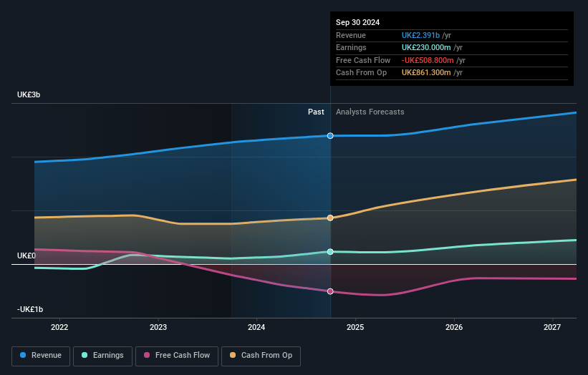Click the Past label on chart
The height and width of the screenshot is (375, 588).
click(316, 112)
